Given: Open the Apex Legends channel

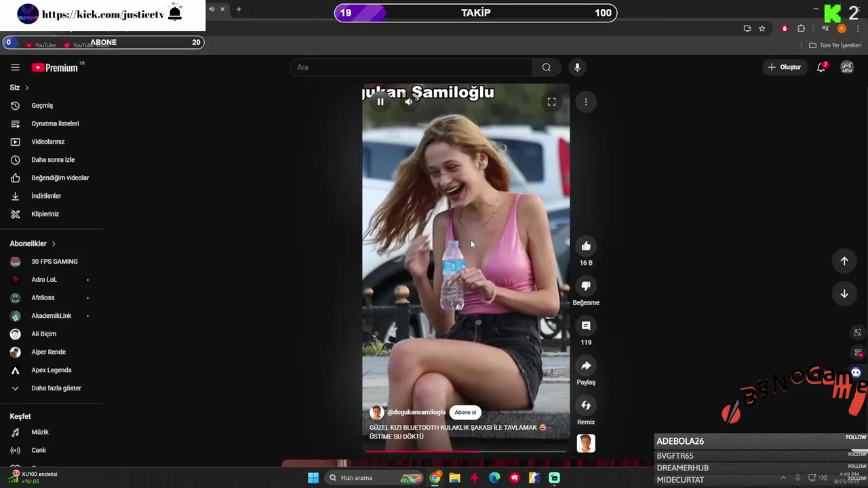Looking at the screenshot, I should (52, 370).
